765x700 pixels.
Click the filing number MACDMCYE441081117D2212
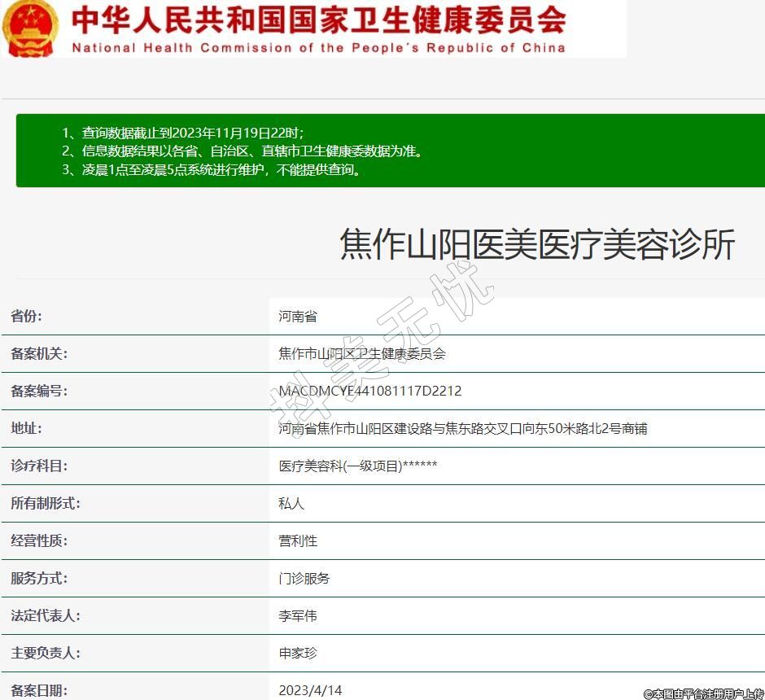369,391
